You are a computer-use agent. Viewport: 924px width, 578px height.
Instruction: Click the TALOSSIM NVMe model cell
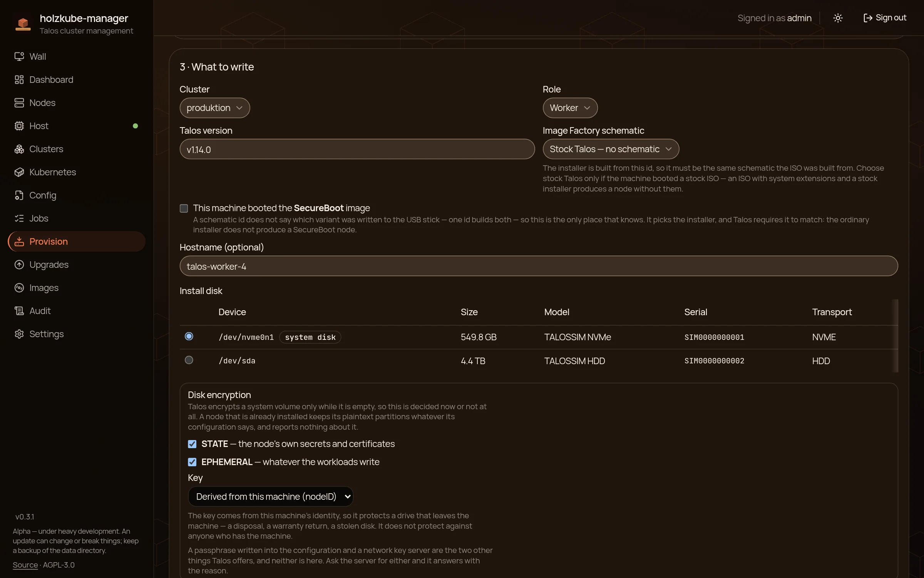[x=577, y=337]
